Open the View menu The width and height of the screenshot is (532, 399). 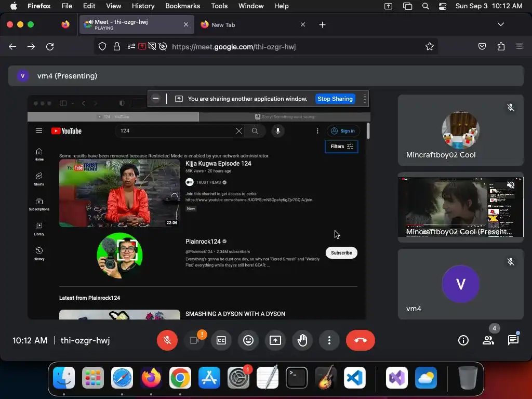tap(113, 6)
